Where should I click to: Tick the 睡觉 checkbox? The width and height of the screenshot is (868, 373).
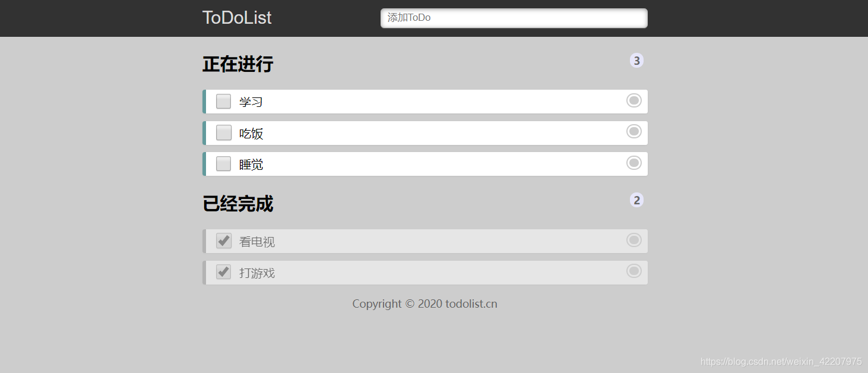pos(223,163)
